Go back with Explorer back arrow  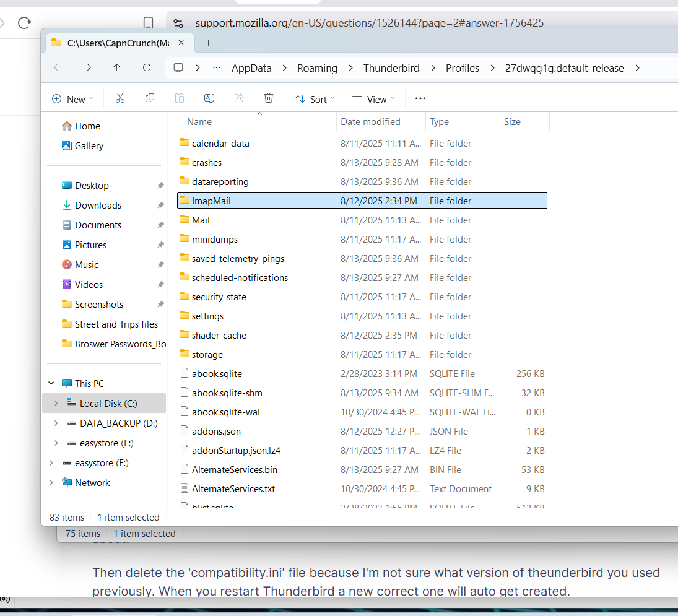coord(58,67)
